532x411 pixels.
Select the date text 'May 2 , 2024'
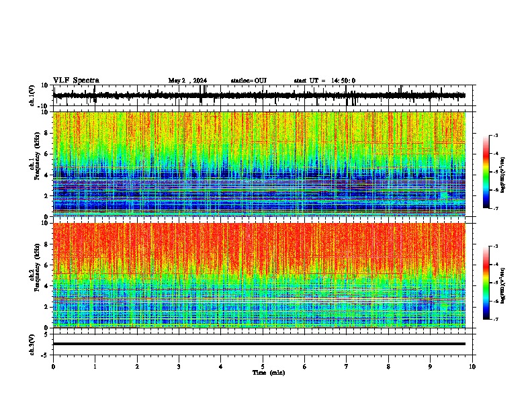[x=187, y=81]
